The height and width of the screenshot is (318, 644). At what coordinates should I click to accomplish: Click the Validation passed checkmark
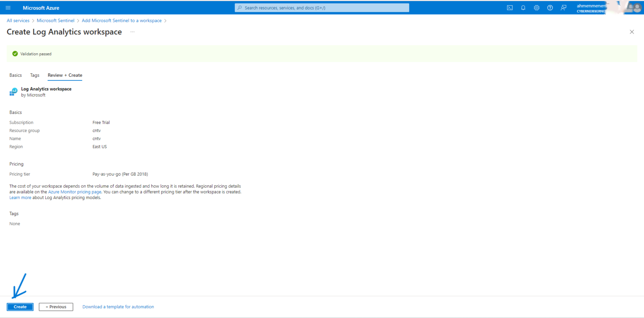(15, 54)
